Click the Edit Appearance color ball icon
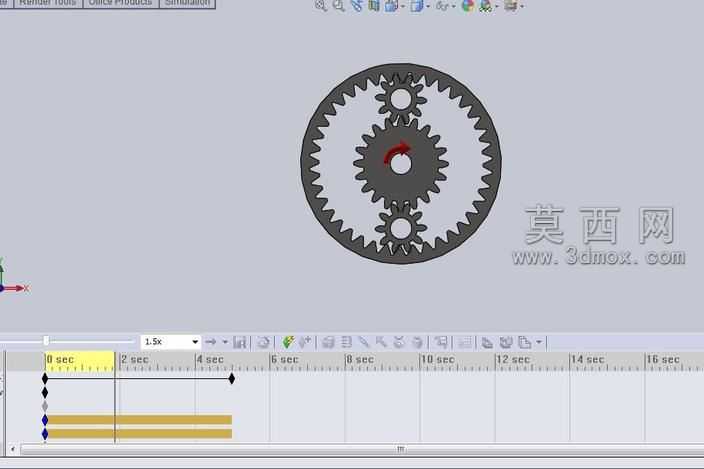The height and width of the screenshot is (469, 704). tap(468, 5)
